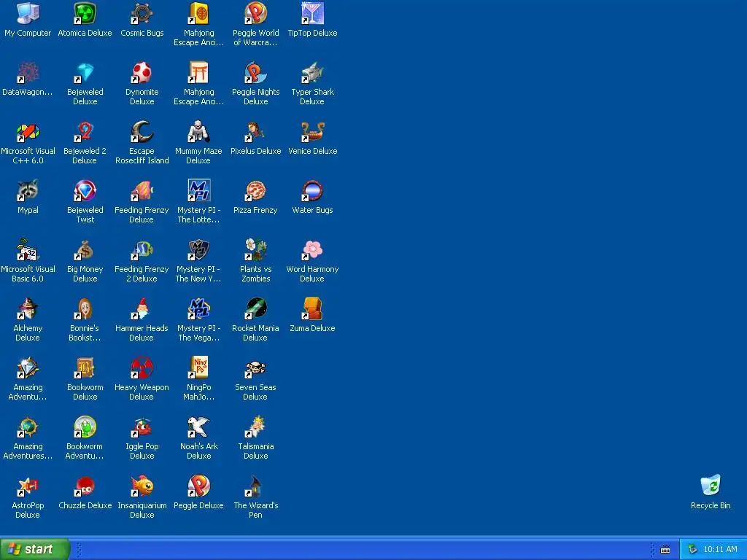Open the Start menu
Screen dimensions: 747x560
[x=35, y=549]
